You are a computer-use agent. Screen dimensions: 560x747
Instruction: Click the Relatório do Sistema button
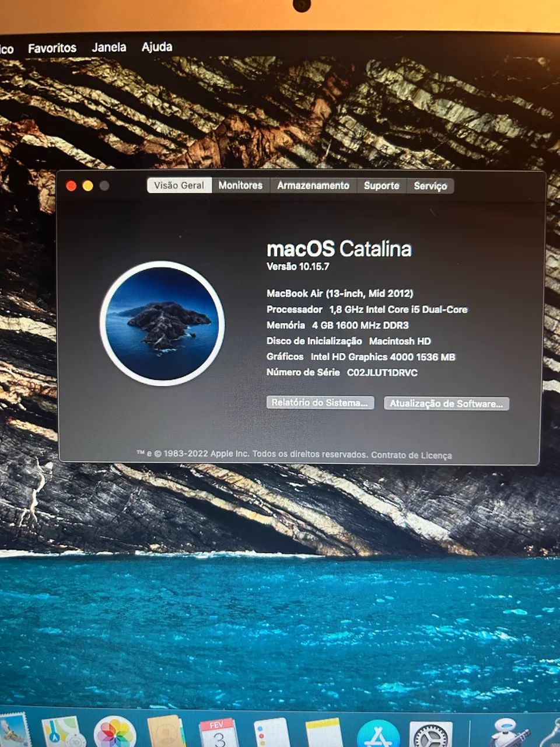(320, 403)
